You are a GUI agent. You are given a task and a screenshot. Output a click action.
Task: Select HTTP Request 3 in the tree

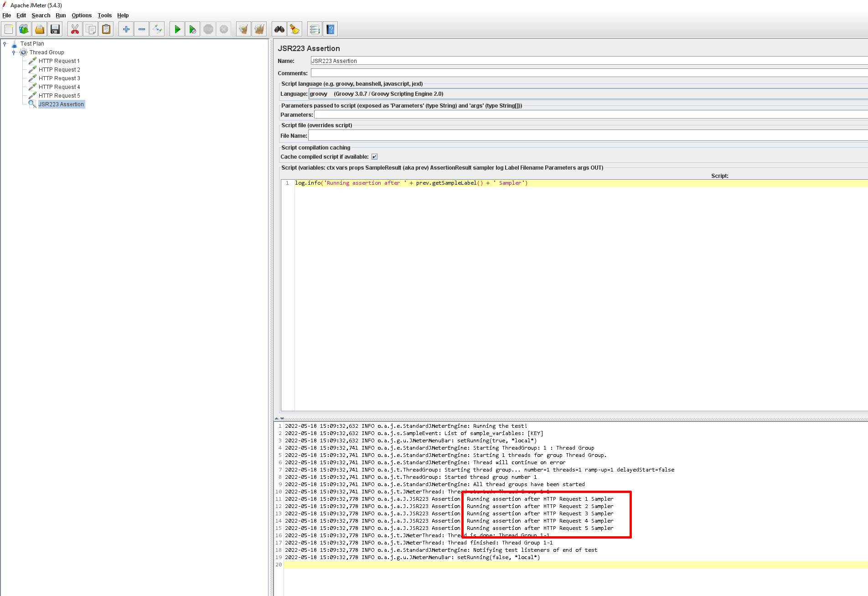pyautogui.click(x=59, y=78)
